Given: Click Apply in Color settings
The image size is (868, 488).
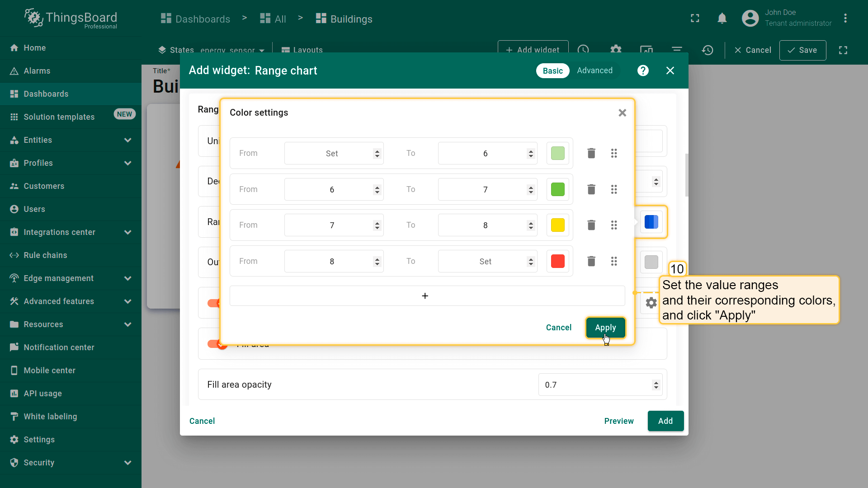Looking at the screenshot, I should point(605,328).
